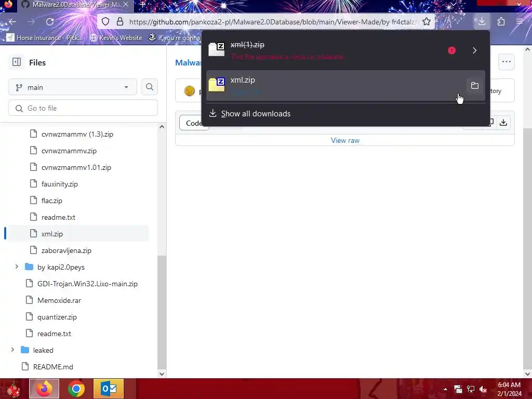Open the leaked folder
Screen dimensions: 532x399
coord(43,350)
